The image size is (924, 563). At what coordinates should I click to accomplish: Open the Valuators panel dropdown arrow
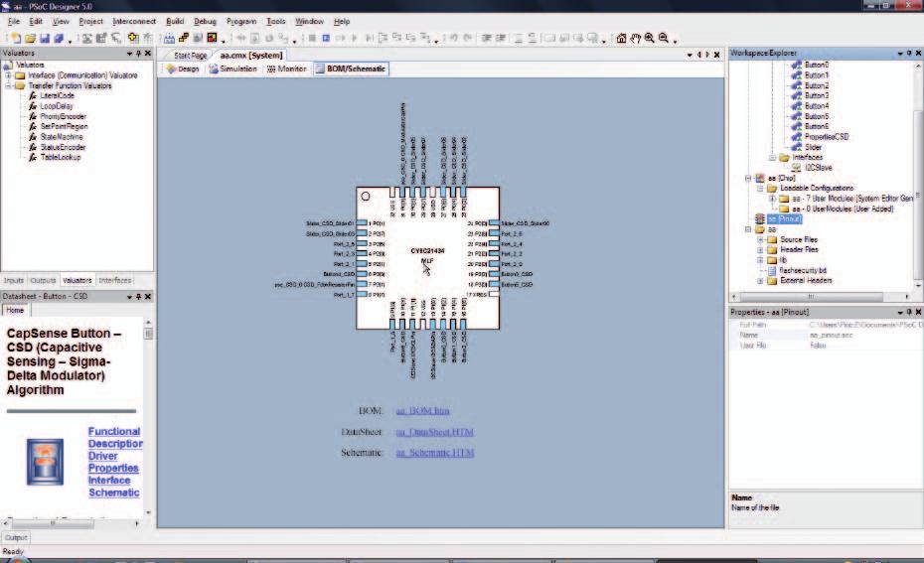coord(129,53)
